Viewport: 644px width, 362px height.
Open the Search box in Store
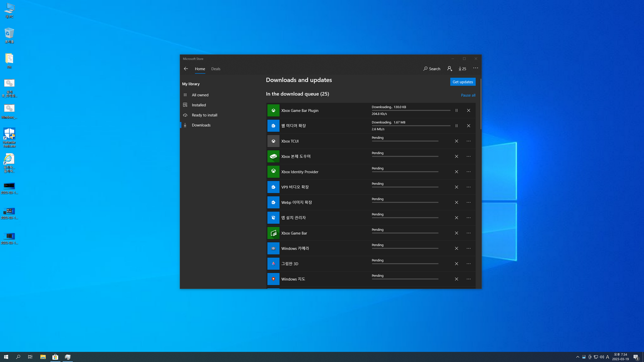[432, 69]
